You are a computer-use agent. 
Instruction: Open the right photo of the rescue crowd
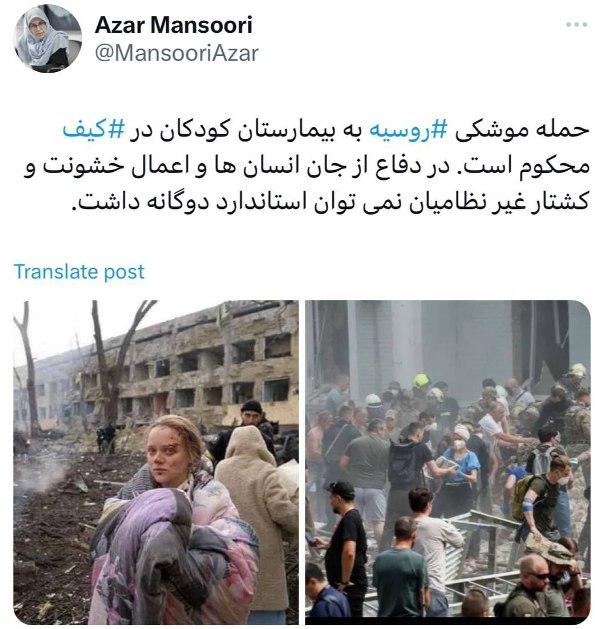[x=448, y=459]
